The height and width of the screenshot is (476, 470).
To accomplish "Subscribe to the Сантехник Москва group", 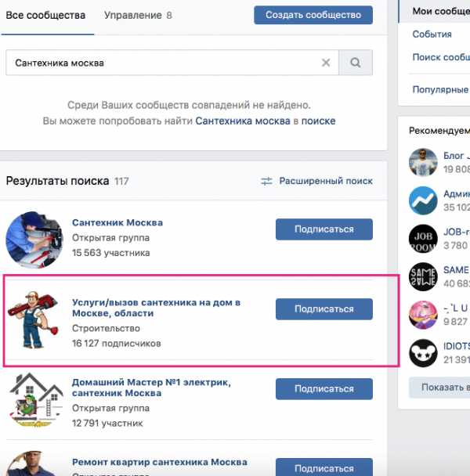I will tap(324, 229).
